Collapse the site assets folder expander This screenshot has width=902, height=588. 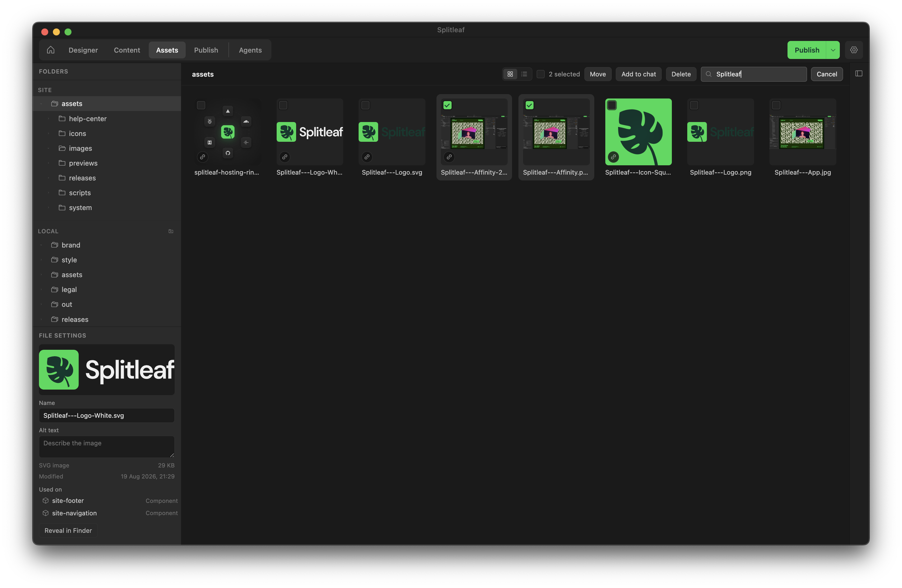[x=41, y=104]
